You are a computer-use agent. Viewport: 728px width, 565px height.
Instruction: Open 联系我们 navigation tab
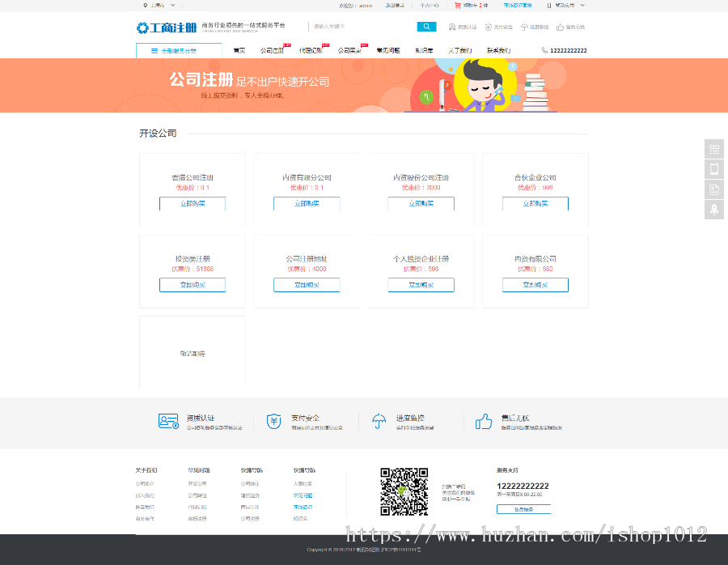[x=498, y=51]
